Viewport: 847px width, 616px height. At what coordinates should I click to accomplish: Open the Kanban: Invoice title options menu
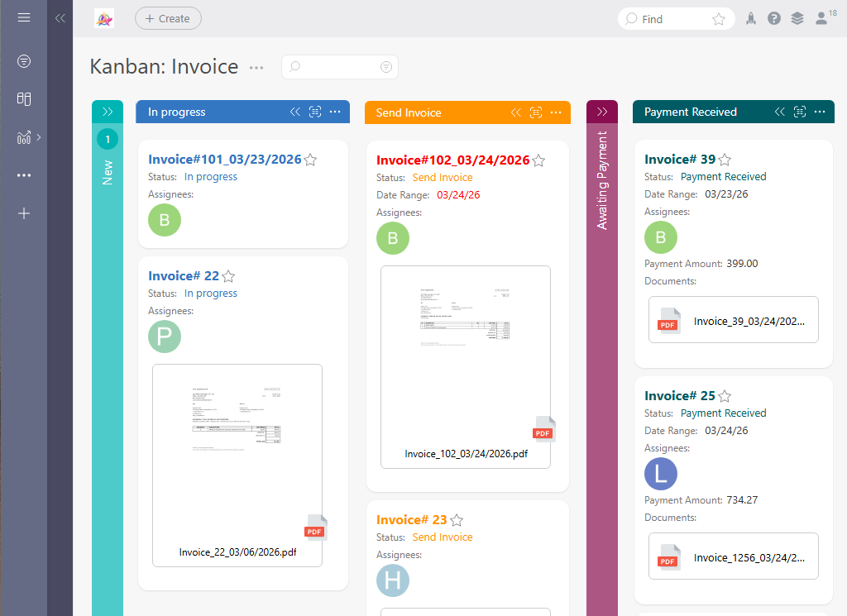pyautogui.click(x=256, y=68)
